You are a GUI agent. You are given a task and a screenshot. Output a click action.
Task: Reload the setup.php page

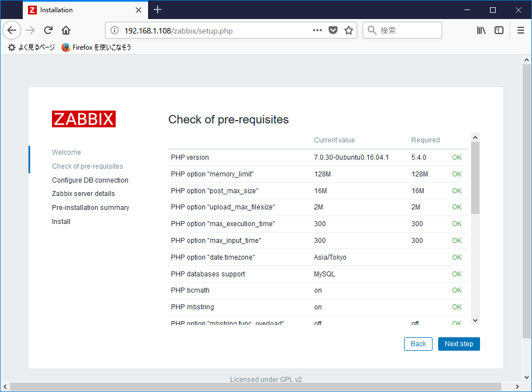click(x=49, y=30)
